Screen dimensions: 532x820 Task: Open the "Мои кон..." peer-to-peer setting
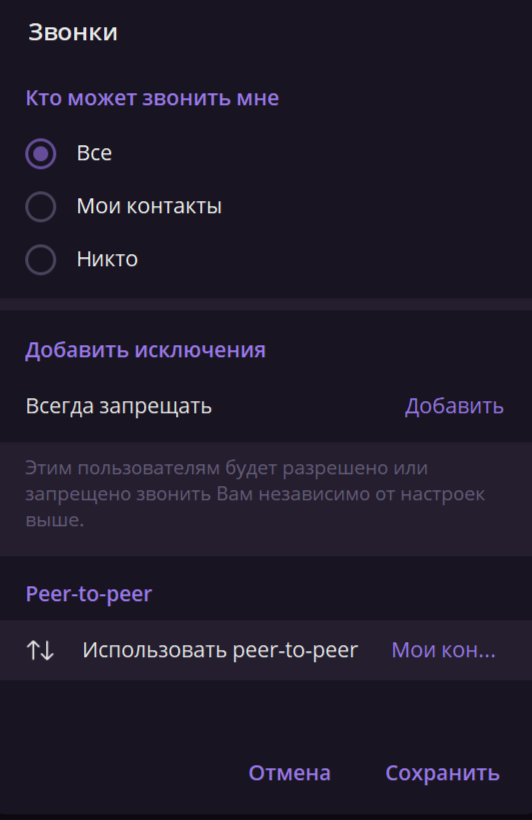tap(443, 650)
